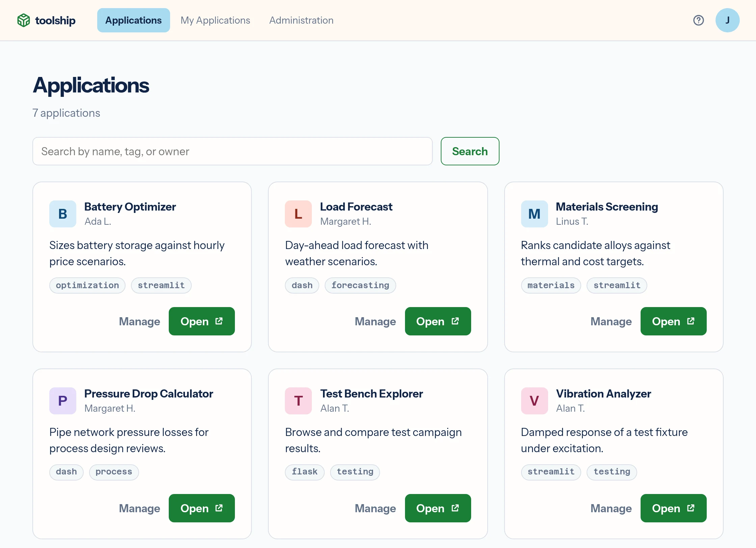The width and height of the screenshot is (756, 548).
Task: Open the Administration tab
Action: pyautogui.click(x=301, y=20)
